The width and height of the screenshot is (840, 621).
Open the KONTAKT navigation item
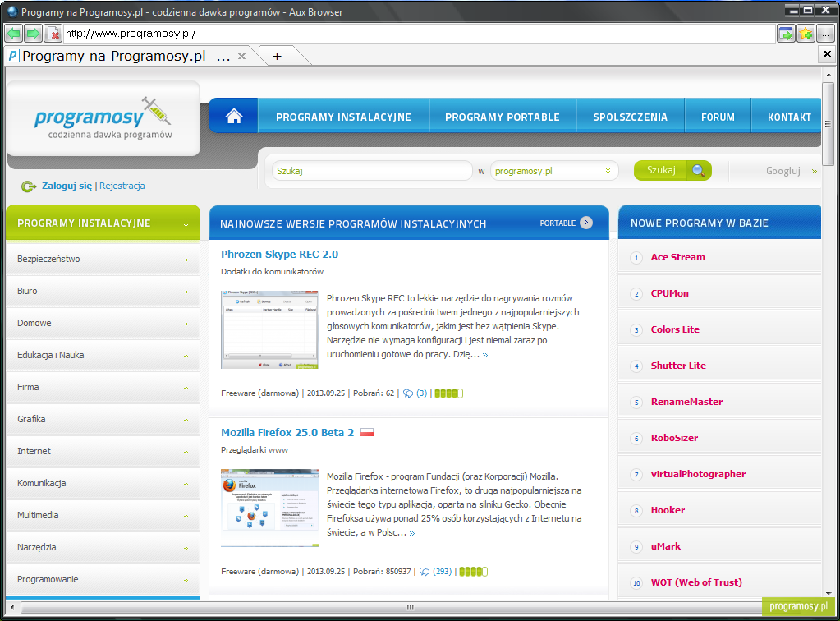(787, 117)
